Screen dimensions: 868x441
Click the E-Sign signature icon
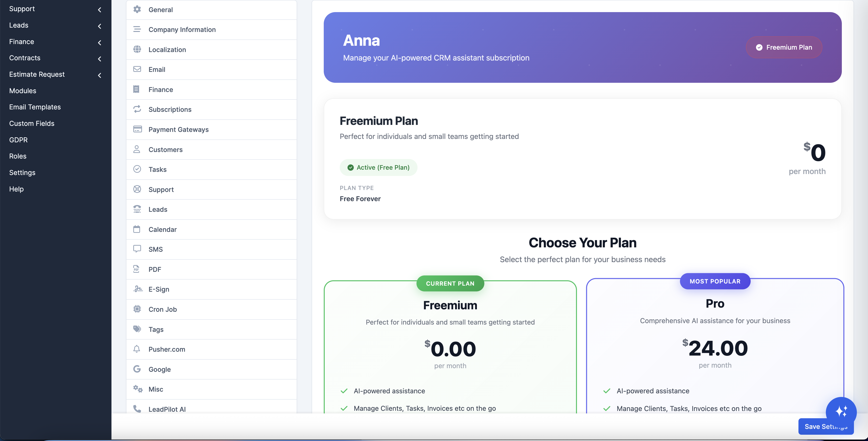[x=137, y=289]
